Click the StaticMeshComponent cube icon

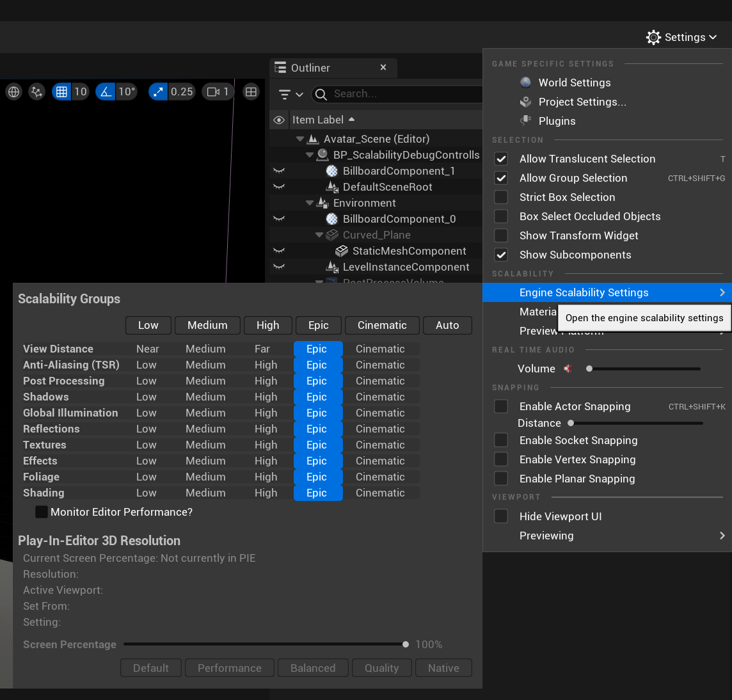pos(342,251)
